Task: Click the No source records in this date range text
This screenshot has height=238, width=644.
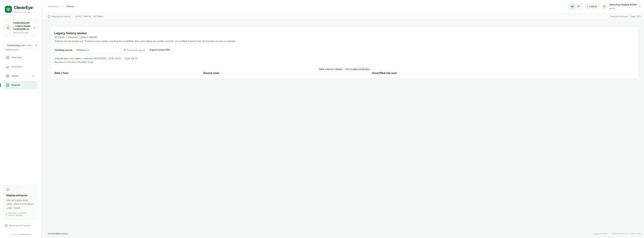Action: coord(74,62)
